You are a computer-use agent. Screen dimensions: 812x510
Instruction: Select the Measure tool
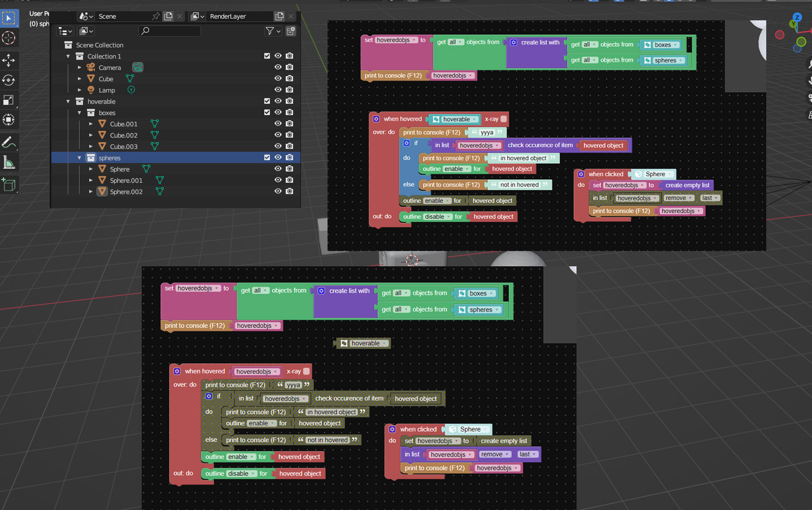[x=8, y=163]
